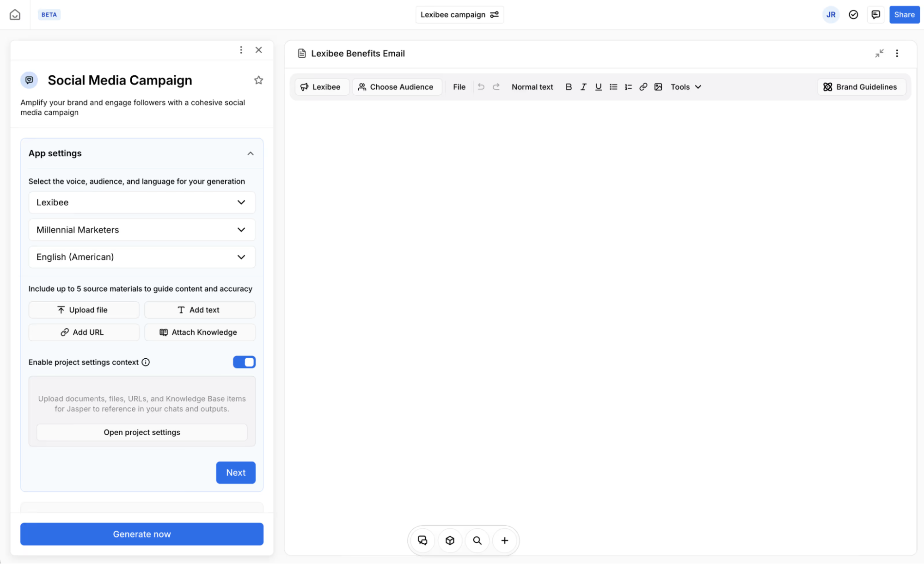924x564 pixels.
Task: Click the Bold formatting icon
Action: tap(569, 87)
